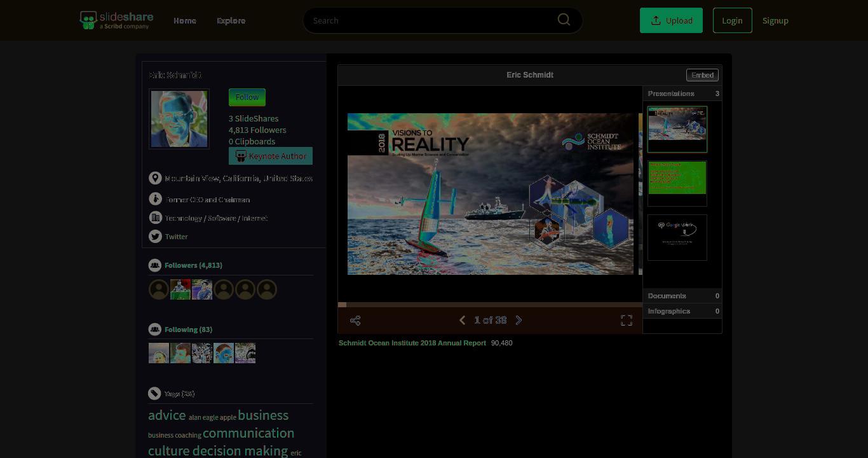Image resolution: width=868 pixels, height=458 pixels.
Task: Click the Following group icon
Action: pyautogui.click(x=154, y=330)
